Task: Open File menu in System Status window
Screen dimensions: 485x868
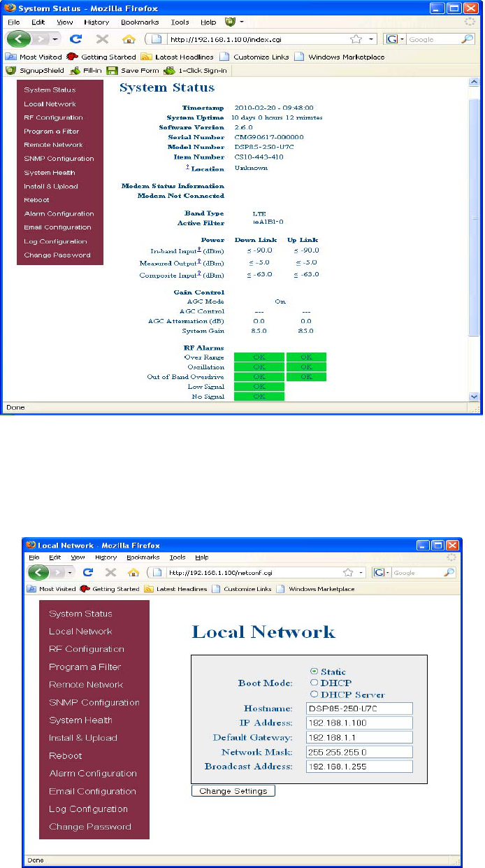Action: pos(15,22)
